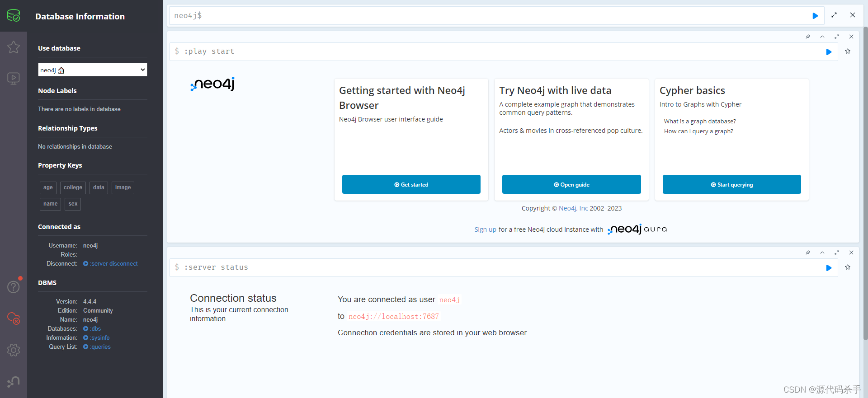Screen dimensions: 868x398
Task: Click the Open guide button
Action: click(571, 184)
